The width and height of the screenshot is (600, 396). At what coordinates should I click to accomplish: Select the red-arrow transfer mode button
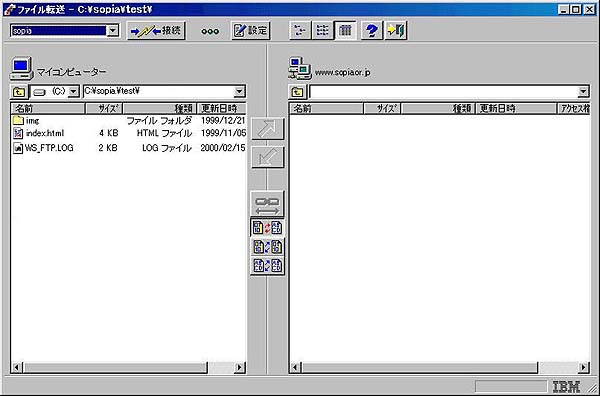(x=267, y=228)
